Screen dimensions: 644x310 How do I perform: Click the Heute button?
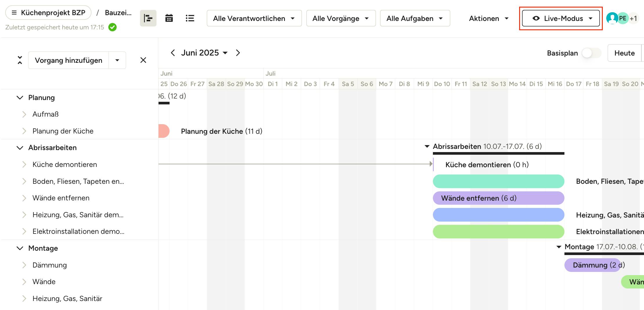[624, 53]
